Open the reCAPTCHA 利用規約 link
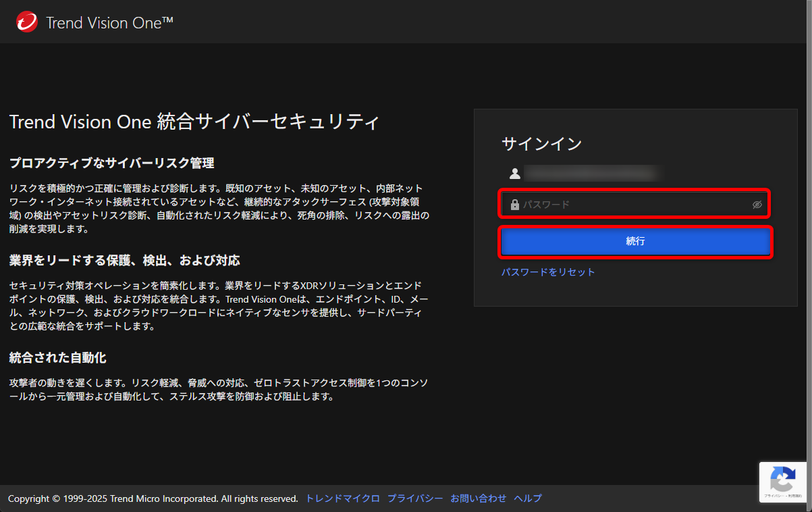 [x=795, y=495]
